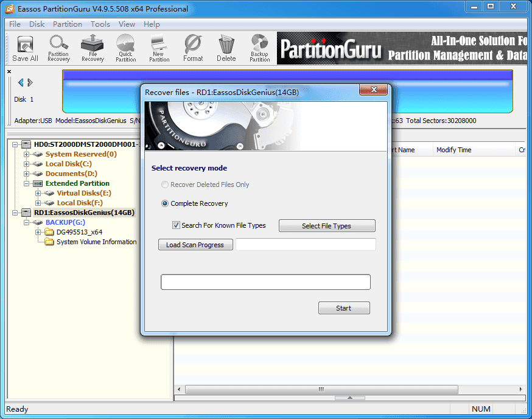This screenshot has height=419, width=532.
Task: Click the DG495513_x64 folder icon
Action: tap(49, 232)
